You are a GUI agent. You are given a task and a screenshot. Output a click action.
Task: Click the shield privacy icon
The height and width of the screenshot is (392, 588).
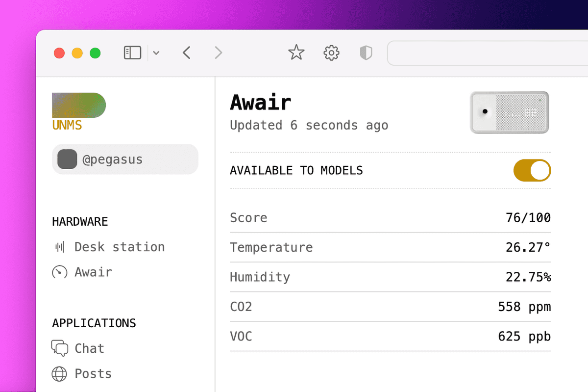point(366,53)
